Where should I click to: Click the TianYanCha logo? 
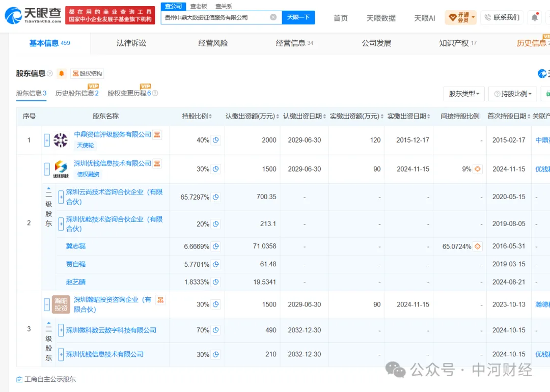(x=33, y=15)
